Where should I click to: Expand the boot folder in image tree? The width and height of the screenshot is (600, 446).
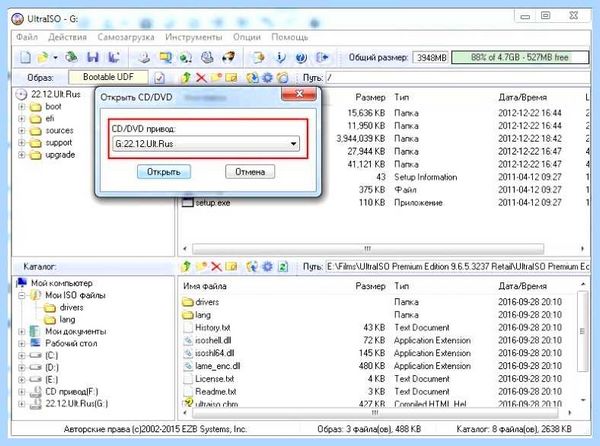(22, 106)
